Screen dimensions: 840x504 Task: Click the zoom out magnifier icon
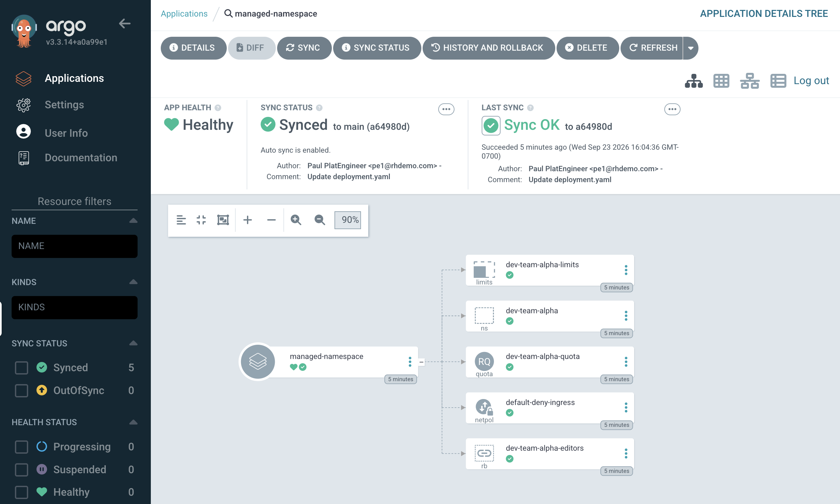[x=320, y=220]
